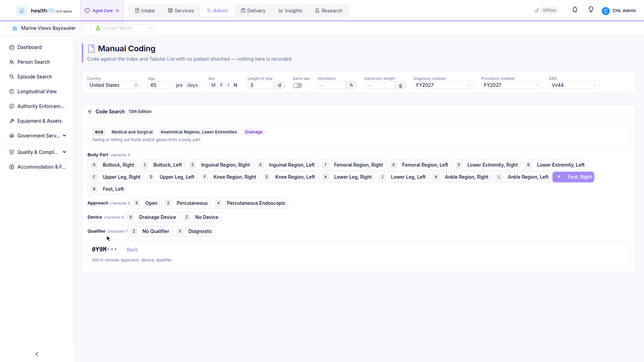Image resolution: width=644 pixels, height=362 pixels.
Task: Click the Length of stay input field
Action: (x=261, y=85)
